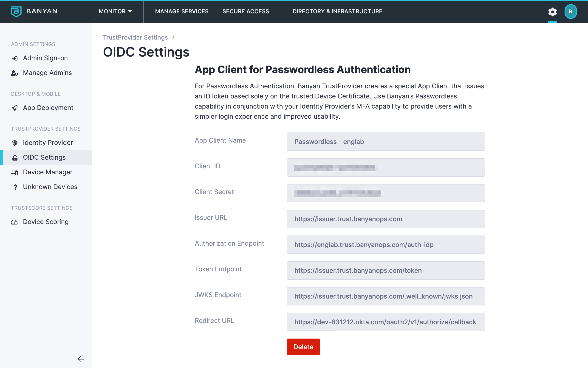Open Device Scoring settings
The image size is (588, 368).
click(46, 222)
